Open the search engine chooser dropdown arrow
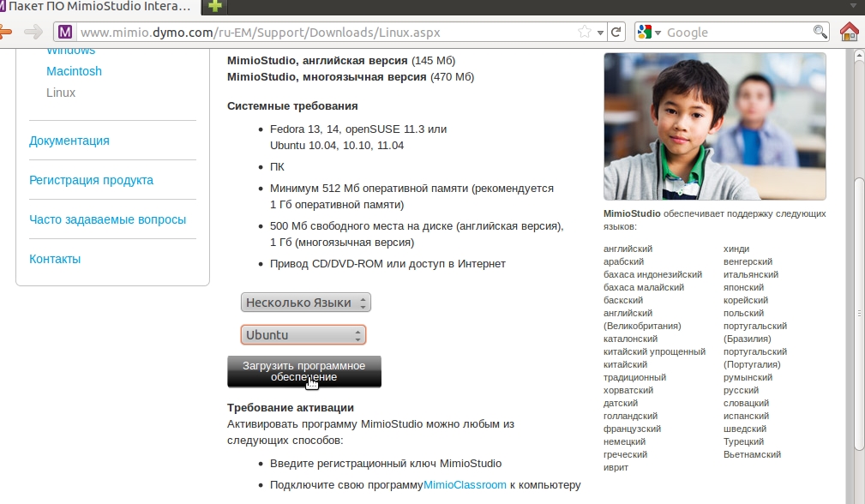 [x=658, y=33]
